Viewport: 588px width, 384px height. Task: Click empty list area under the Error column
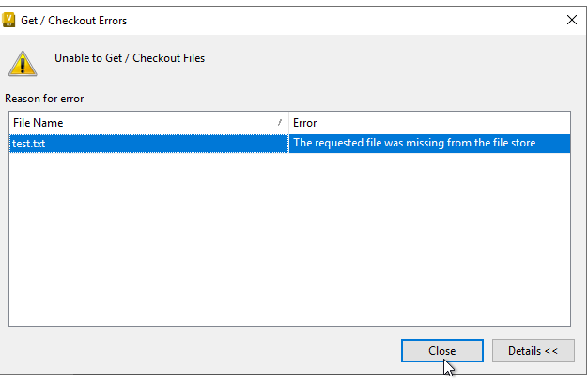tap(427, 235)
